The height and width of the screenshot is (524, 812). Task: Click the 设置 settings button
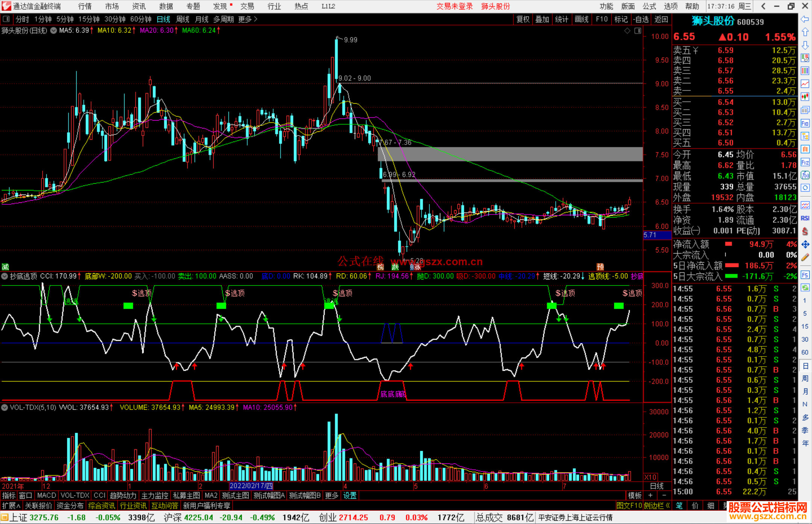350,495
